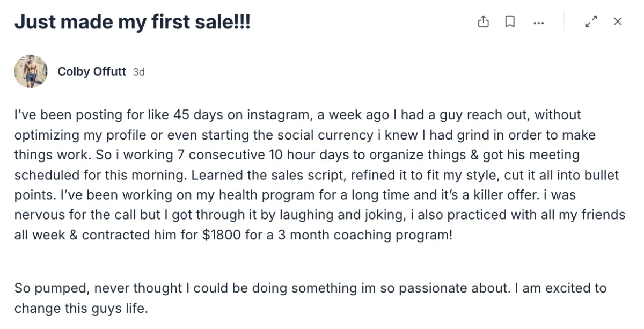644x329 pixels.
Task: Open the three-dot more options menu
Action: [x=538, y=23]
